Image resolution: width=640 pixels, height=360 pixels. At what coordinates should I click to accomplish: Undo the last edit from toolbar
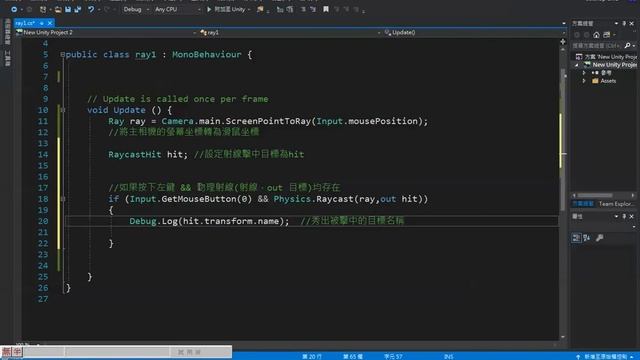pos(91,9)
